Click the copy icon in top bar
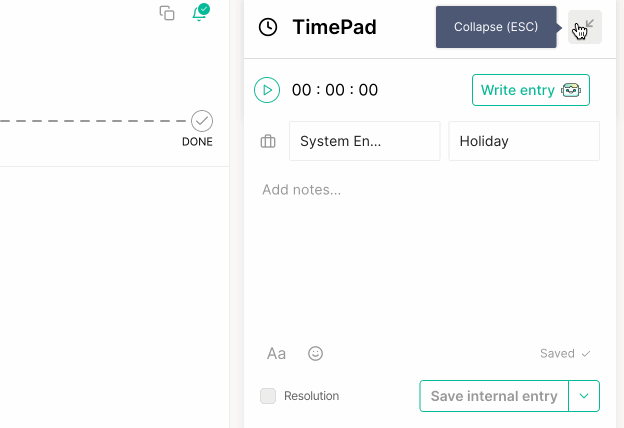Screen dimensions: 624x428 pos(167,13)
